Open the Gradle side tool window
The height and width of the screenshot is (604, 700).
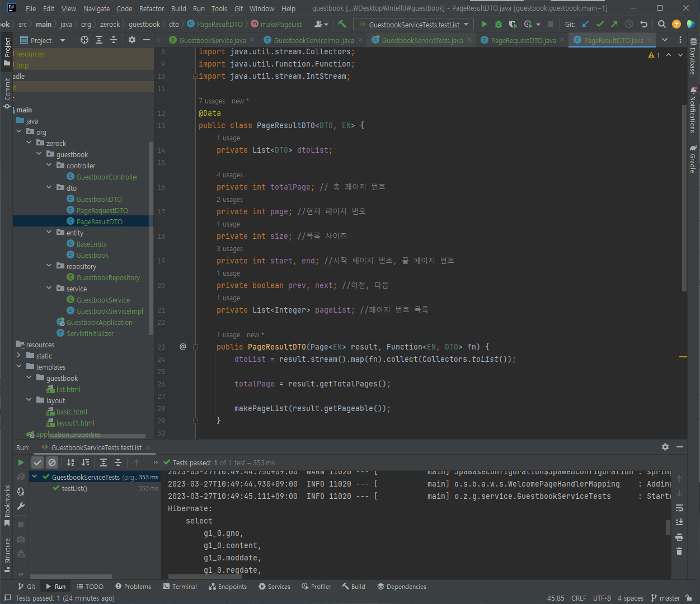(693, 159)
